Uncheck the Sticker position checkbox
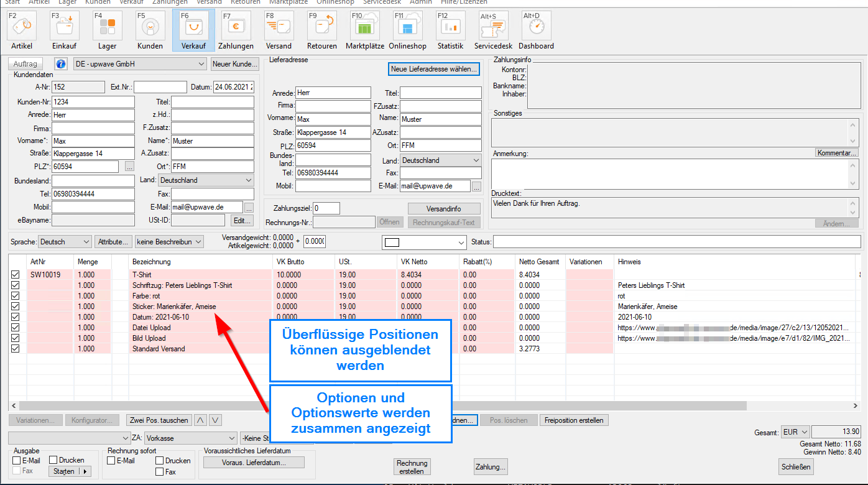The image size is (868, 485). (x=16, y=306)
